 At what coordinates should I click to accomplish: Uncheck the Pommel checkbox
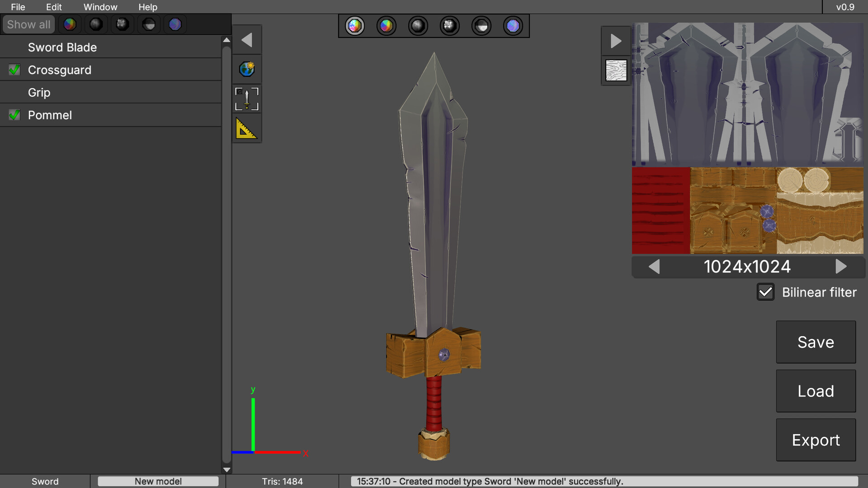click(x=14, y=115)
